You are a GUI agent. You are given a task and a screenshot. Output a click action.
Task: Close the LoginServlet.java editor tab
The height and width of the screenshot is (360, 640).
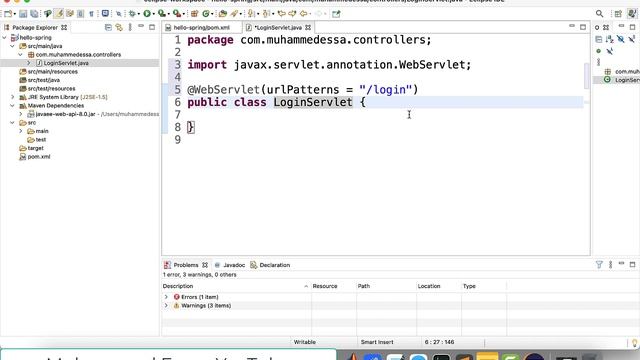(x=308, y=28)
